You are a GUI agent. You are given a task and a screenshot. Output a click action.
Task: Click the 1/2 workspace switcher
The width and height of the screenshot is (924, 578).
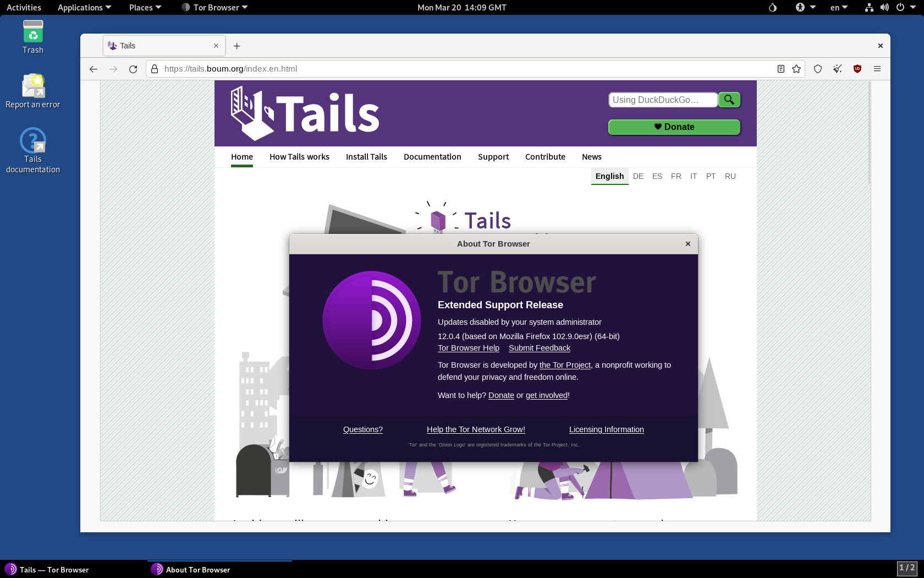click(907, 568)
